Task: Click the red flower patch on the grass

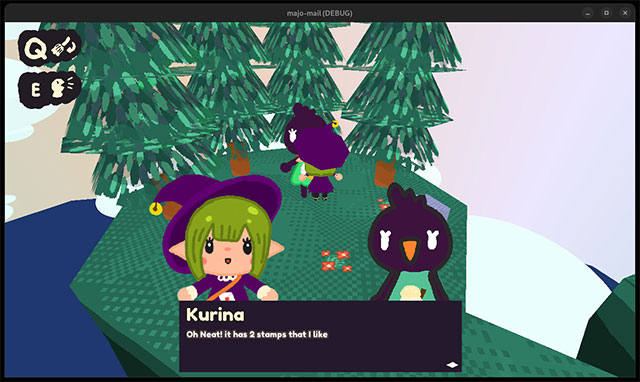Action: tap(336, 261)
